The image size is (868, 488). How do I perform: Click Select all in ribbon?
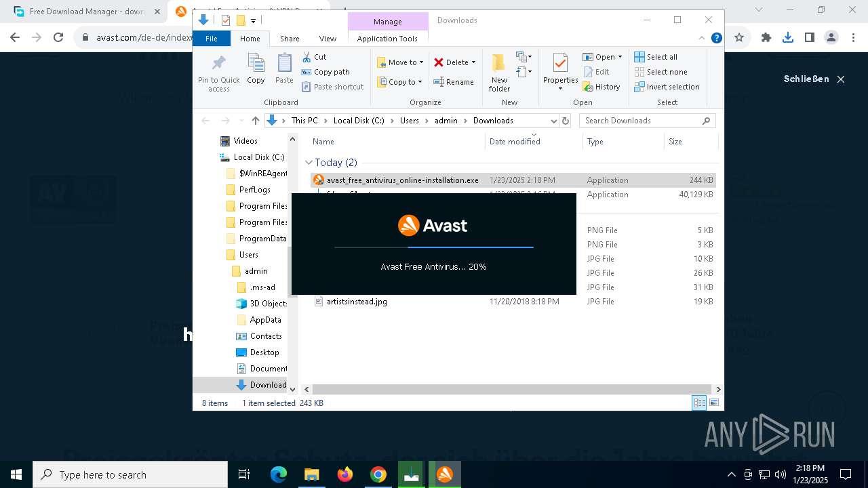[x=656, y=57]
